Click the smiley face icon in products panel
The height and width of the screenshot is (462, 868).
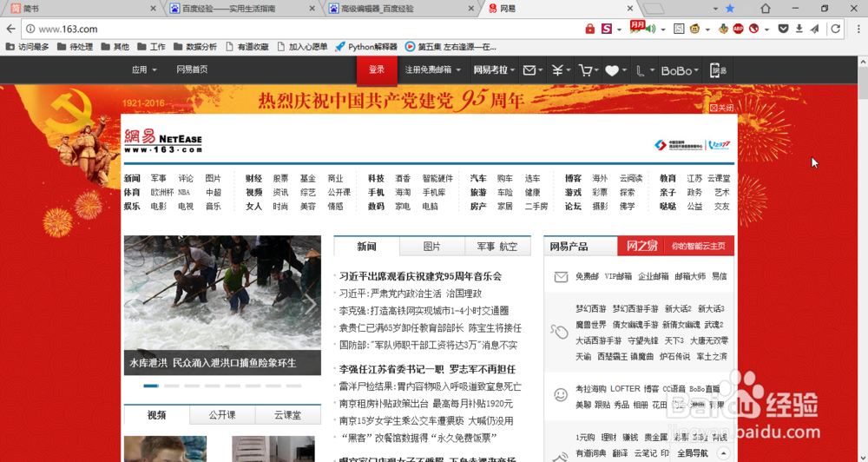[x=561, y=394]
